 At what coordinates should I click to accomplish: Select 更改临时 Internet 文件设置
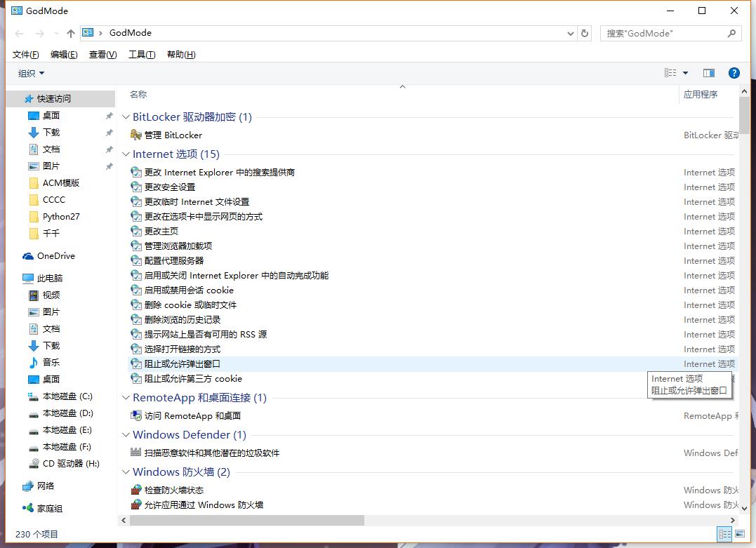pos(197,202)
